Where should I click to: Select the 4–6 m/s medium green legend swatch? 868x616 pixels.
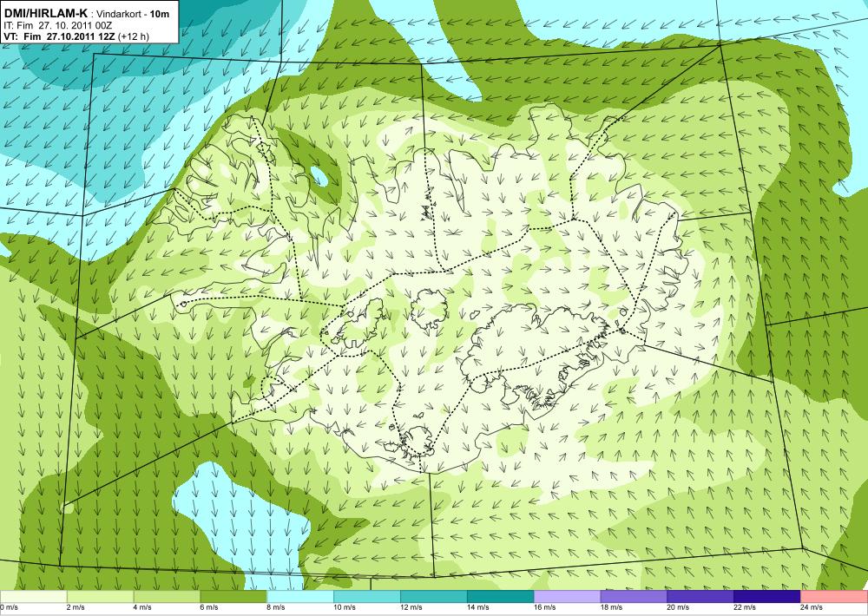[x=167, y=597]
